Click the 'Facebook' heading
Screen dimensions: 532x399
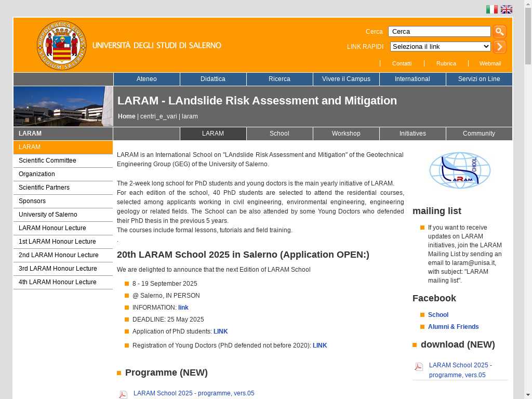pyautogui.click(x=434, y=298)
